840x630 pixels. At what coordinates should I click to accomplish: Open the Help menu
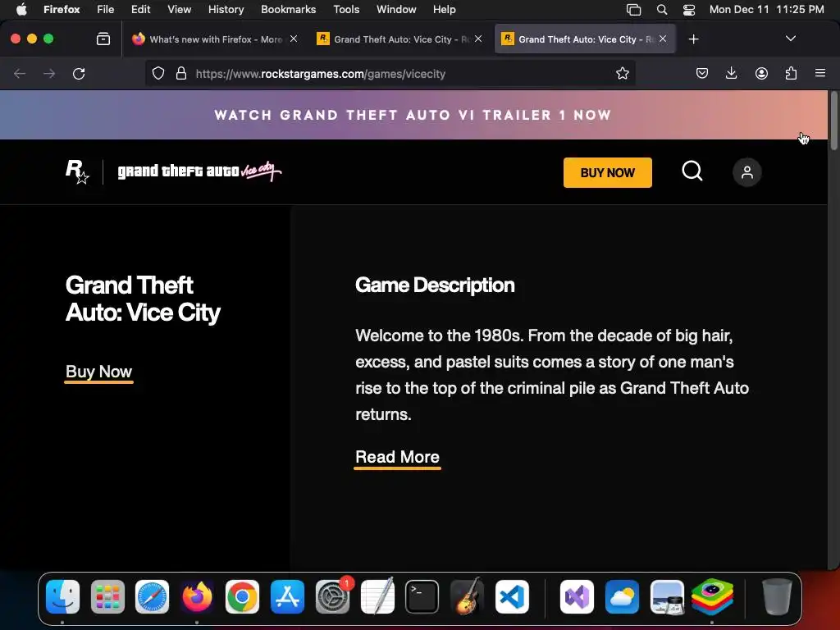tap(444, 9)
